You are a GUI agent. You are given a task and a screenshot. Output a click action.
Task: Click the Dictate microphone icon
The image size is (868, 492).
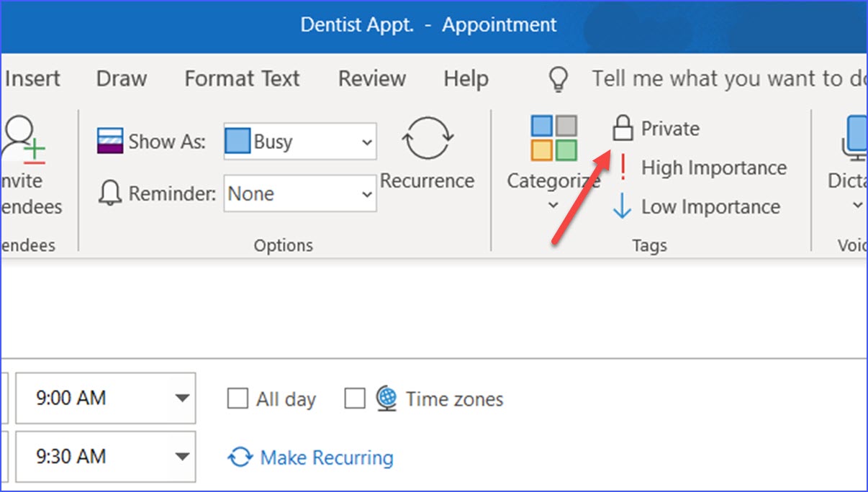(855, 140)
